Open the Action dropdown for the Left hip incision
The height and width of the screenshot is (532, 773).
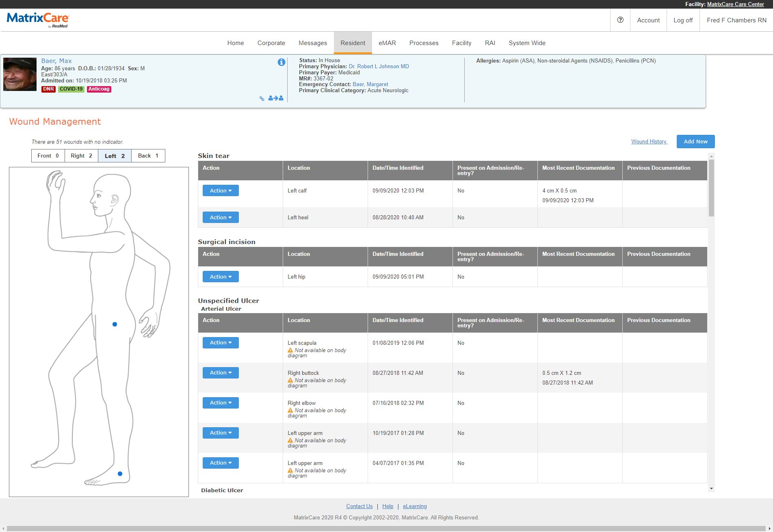[221, 277]
